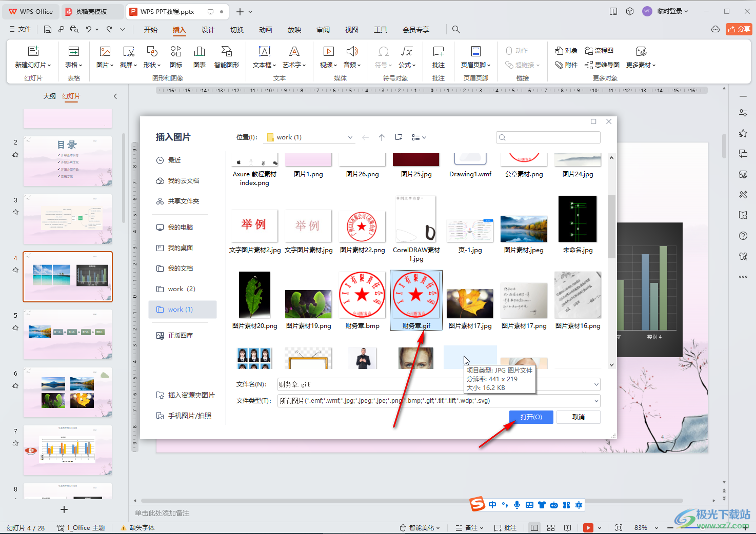Open the Review ribbon tab
The width and height of the screenshot is (756, 534).
[x=323, y=30]
